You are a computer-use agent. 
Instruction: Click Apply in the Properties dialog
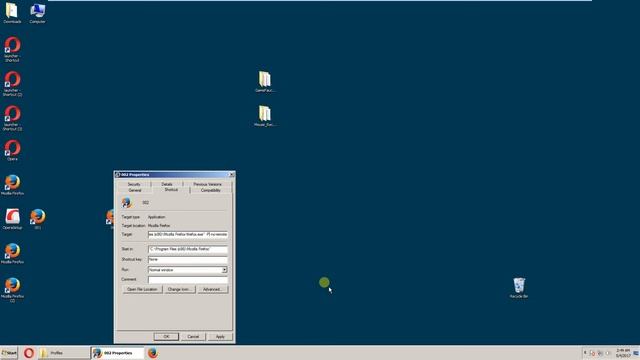(x=220, y=337)
